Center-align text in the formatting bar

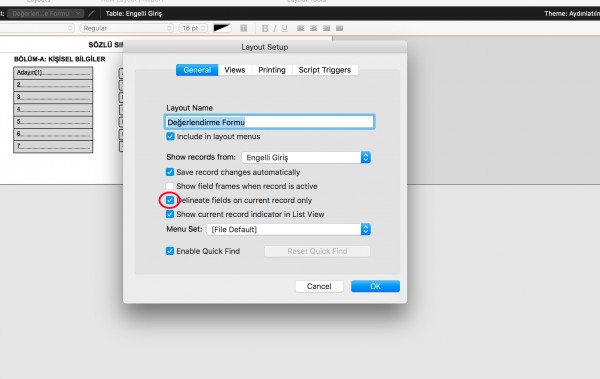coord(314,28)
